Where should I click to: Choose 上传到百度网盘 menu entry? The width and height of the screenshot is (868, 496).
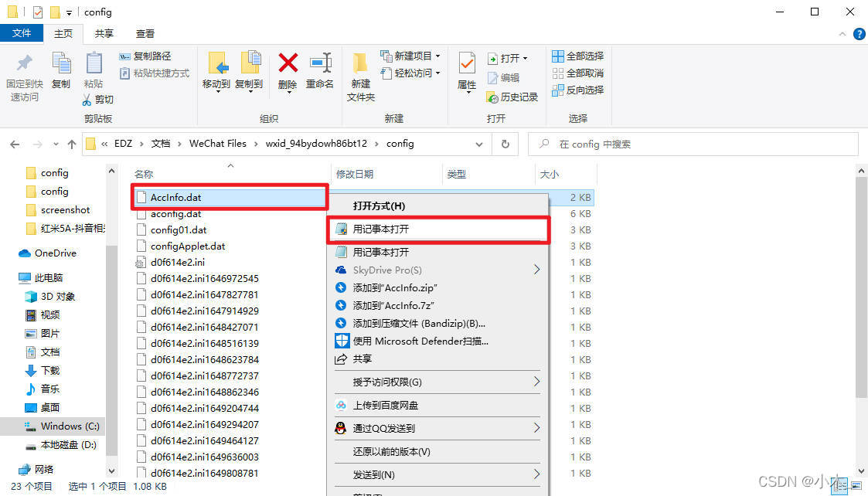pos(437,405)
